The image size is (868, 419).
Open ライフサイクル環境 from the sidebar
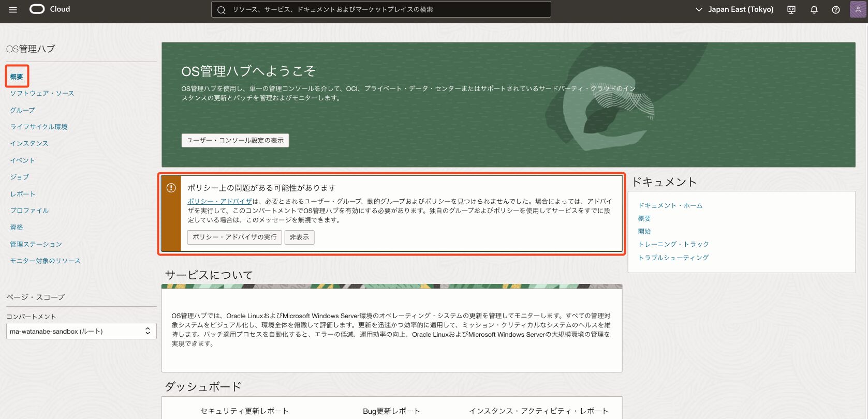[x=39, y=127]
